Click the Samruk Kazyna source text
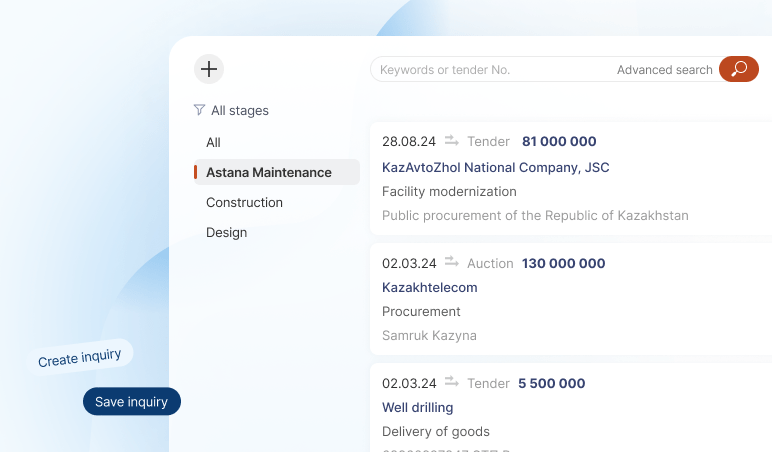The width and height of the screenshot is (772, 452). (429, 336)
